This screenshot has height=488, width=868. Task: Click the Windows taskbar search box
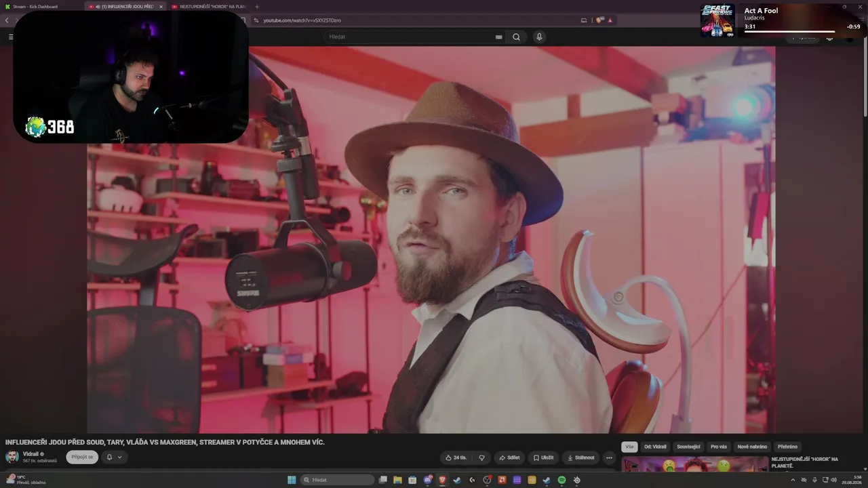tap(337, 480)
